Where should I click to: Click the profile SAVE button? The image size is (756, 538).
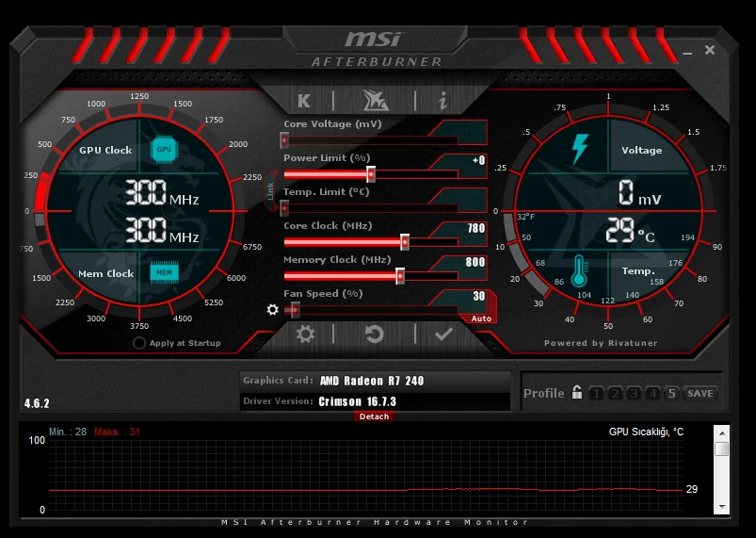(x=700, y=393)
